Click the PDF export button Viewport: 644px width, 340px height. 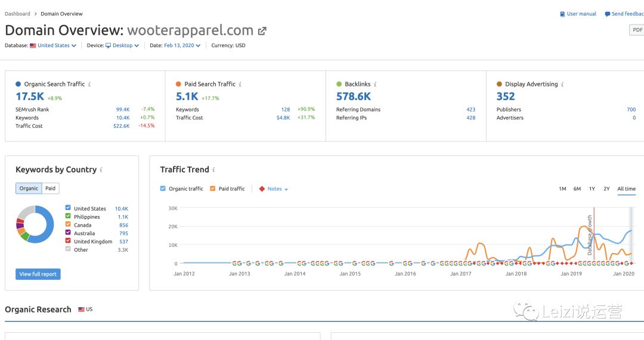637,30
